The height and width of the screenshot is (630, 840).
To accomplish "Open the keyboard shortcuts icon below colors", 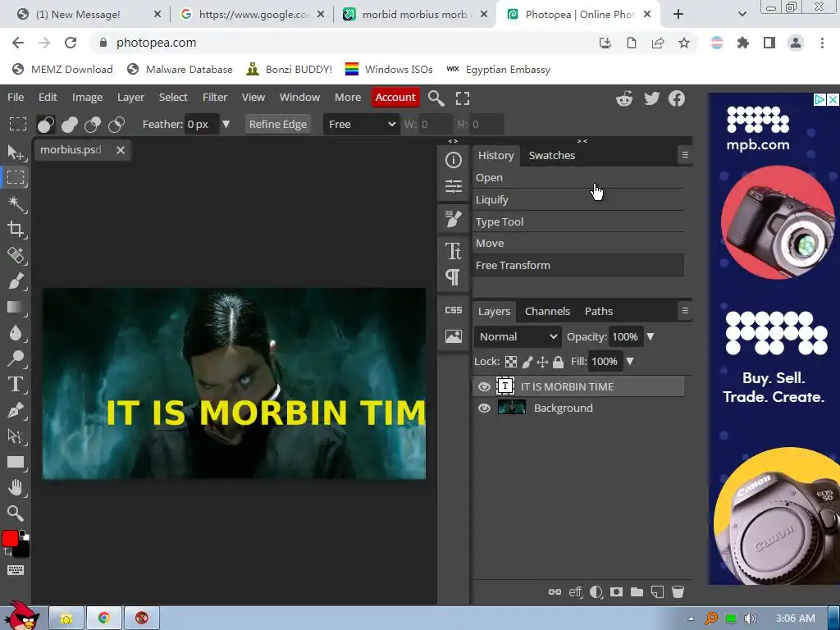I will [16, 570].
